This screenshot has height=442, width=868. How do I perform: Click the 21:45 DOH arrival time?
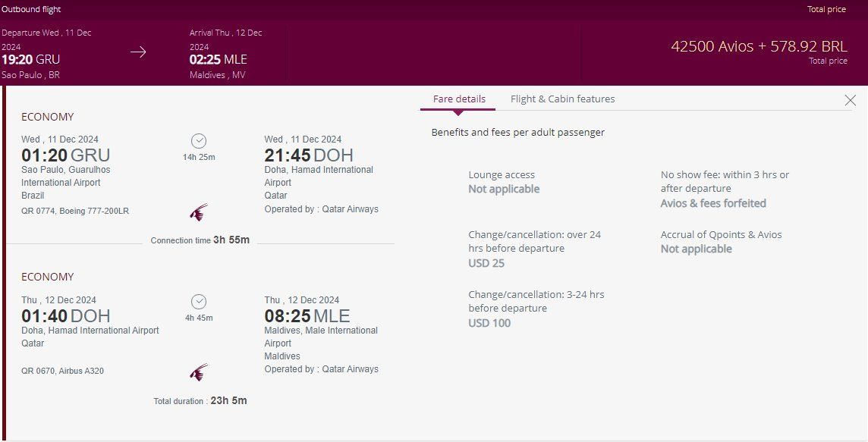pos(309,155)
